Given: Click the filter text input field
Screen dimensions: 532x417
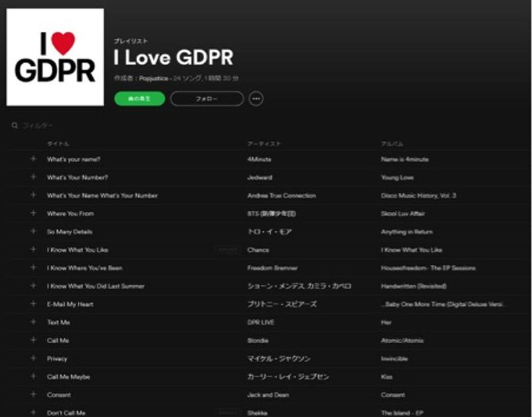Looking at the screenshot, I should tap(38, 126).
